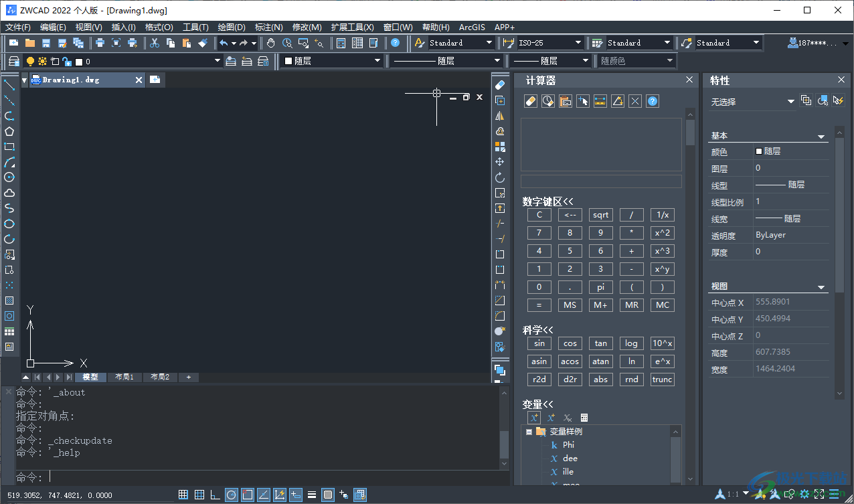This screenshot has width=854, height=504.
Task: Toggle Ortho mode in status bar
Action: (216, 495)
